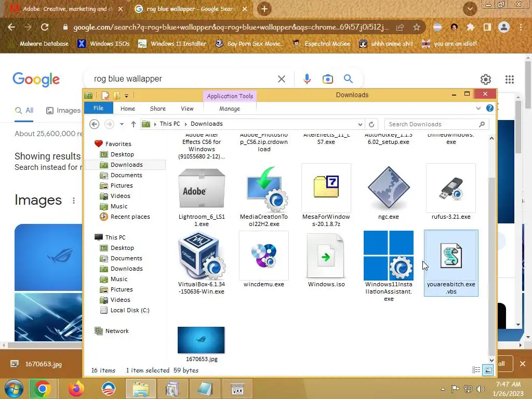532x399 pixels.
Task: Expand breadcrumb arrow after This PC
Action: [x=185, y=124]
